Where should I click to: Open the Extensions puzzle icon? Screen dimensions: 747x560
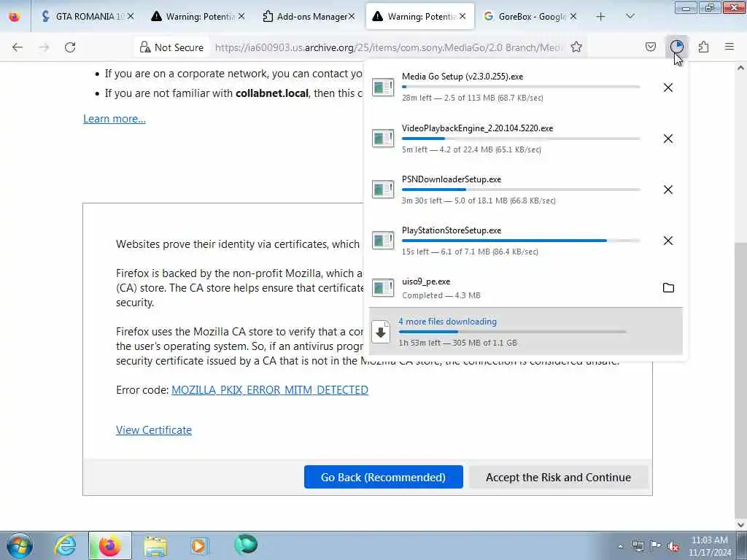pyautogui.click(x=703, y=47)
